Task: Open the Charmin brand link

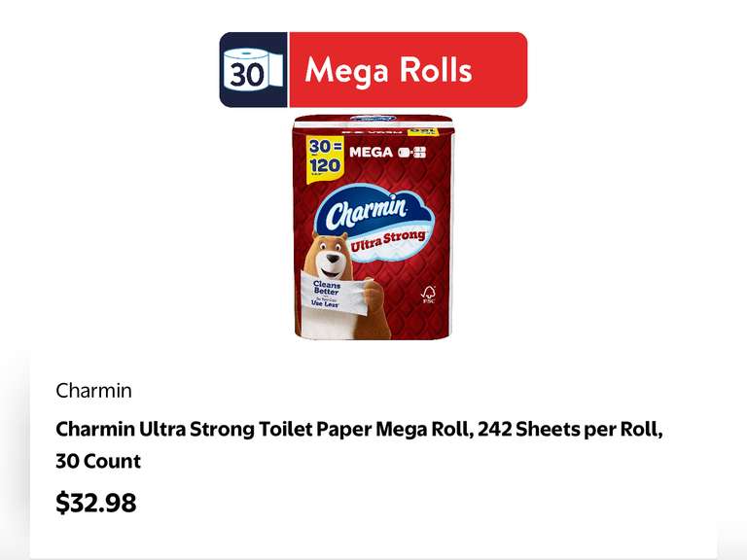Action: (93, 391)
